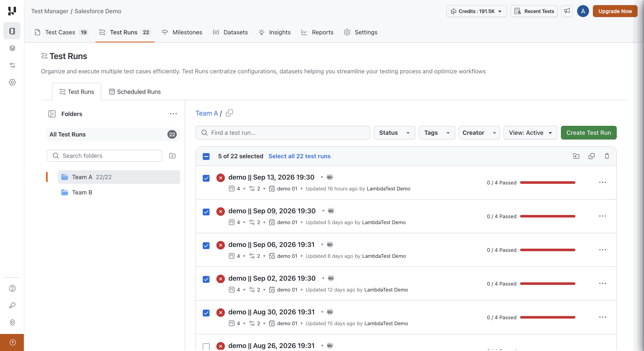Image resolution: width=644 pixels, height=351 pixels.
Task: Open the access key icon in sidebar
Action: 12,305
